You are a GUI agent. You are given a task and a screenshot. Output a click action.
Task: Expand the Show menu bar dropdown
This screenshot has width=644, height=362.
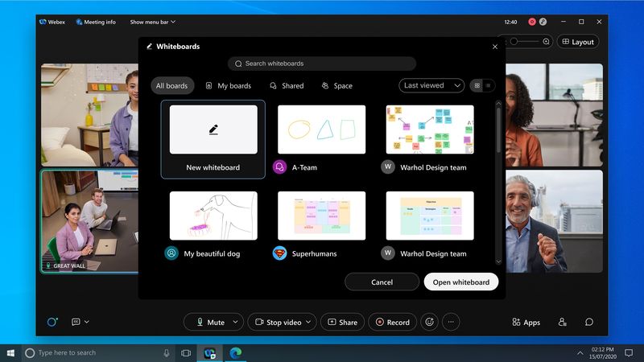pyautogui.click(x=153, y=22)
